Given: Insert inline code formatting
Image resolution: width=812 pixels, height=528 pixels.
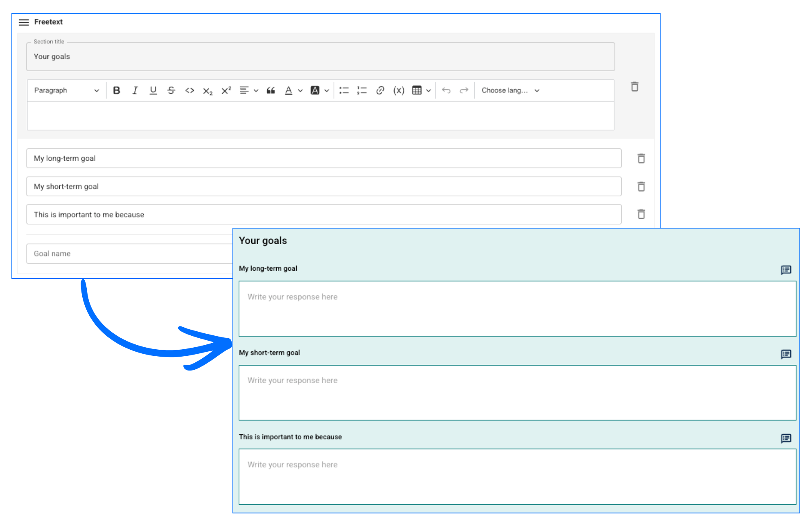Looking at the screenshot, I should [189, 90].
